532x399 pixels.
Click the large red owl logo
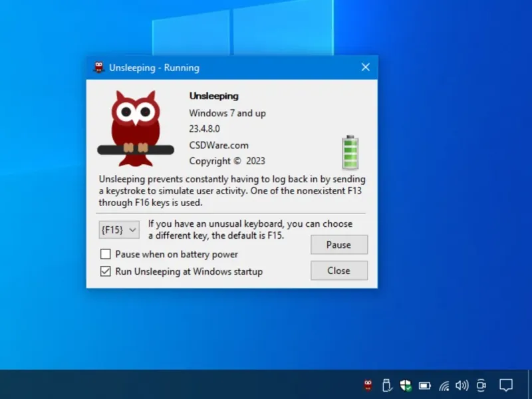click(x=136, y=128)
